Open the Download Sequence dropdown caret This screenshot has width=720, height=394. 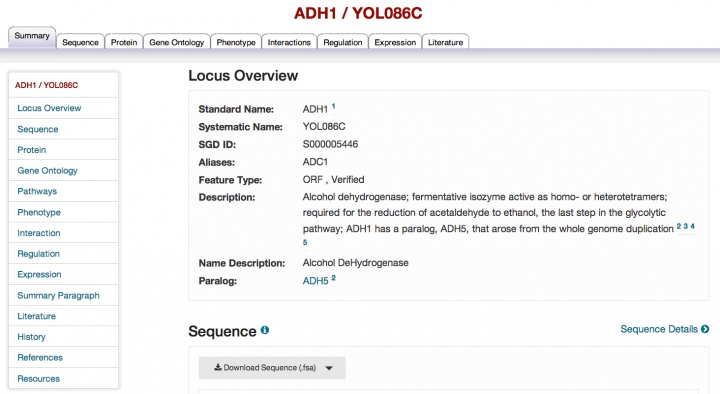329,368
